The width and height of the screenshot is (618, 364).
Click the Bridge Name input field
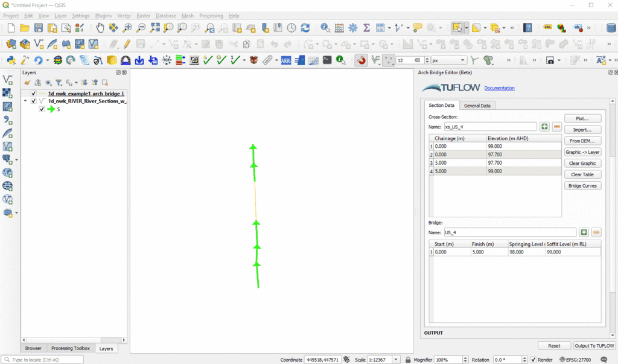(x=509, y=232)
